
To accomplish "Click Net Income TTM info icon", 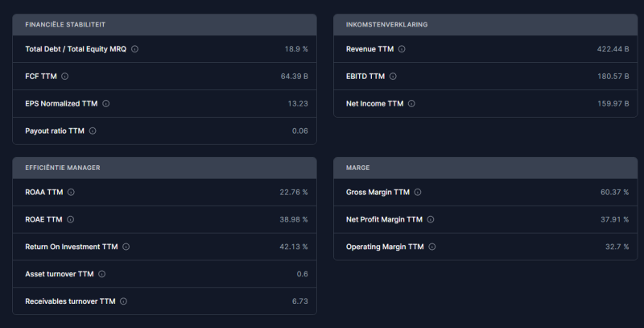I will [411, 104].
